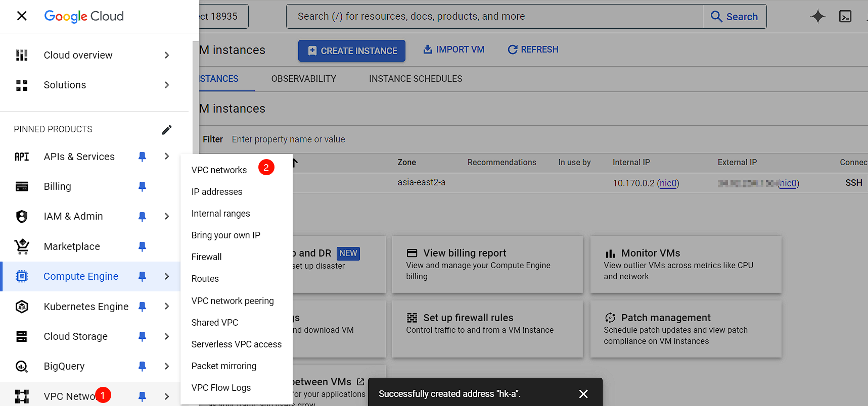
Task: Unpin Compute Engine
Action: pyautogui.click(x=142, y=276)
